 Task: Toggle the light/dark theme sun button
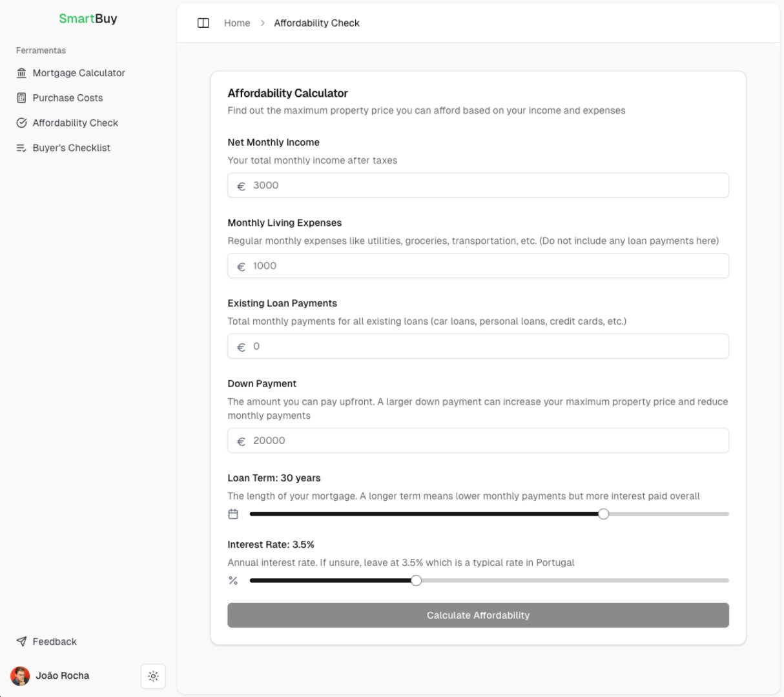click(153, 676)
